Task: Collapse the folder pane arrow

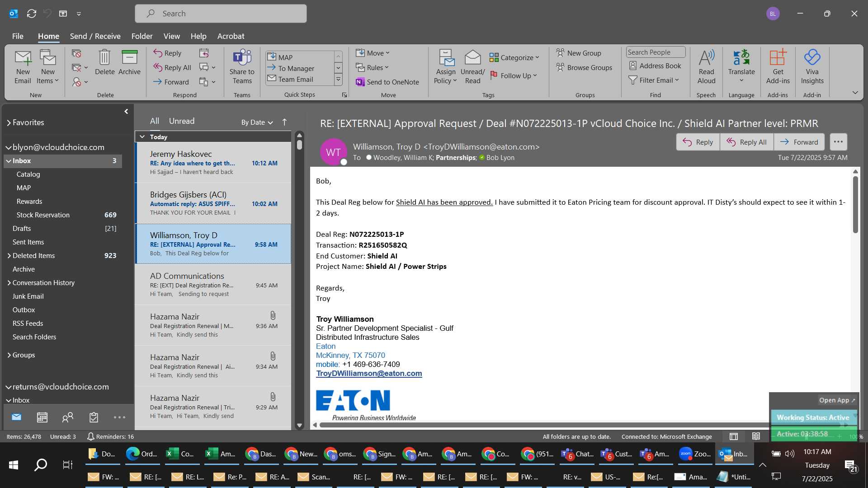Action: click(x=126, y=112)
